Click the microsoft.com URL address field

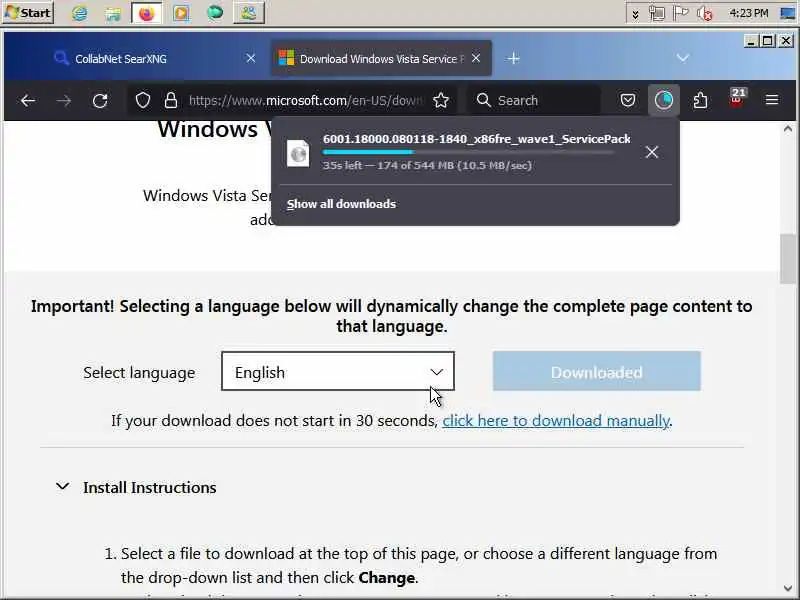(x=305, y=101)
